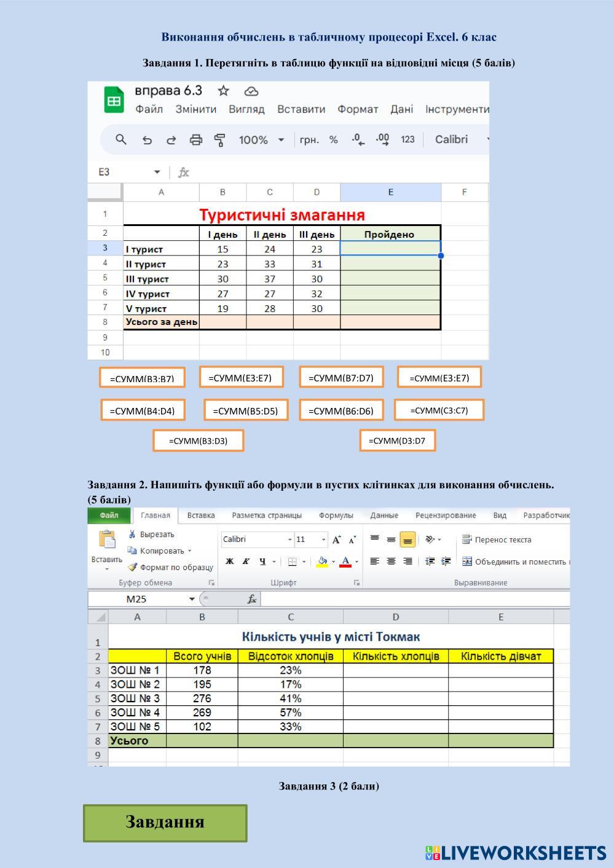Click the paint format roller icon

pyautogui.click(x=219, y=140)
